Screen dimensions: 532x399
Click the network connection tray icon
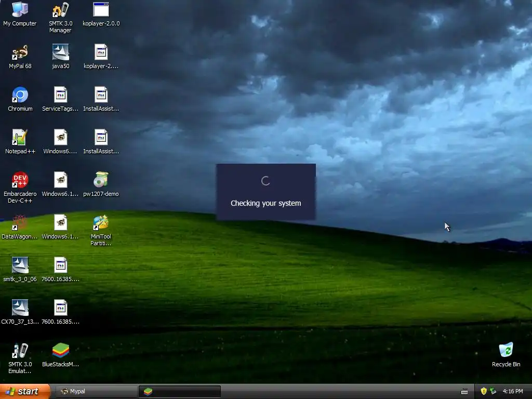coord(494,391)
